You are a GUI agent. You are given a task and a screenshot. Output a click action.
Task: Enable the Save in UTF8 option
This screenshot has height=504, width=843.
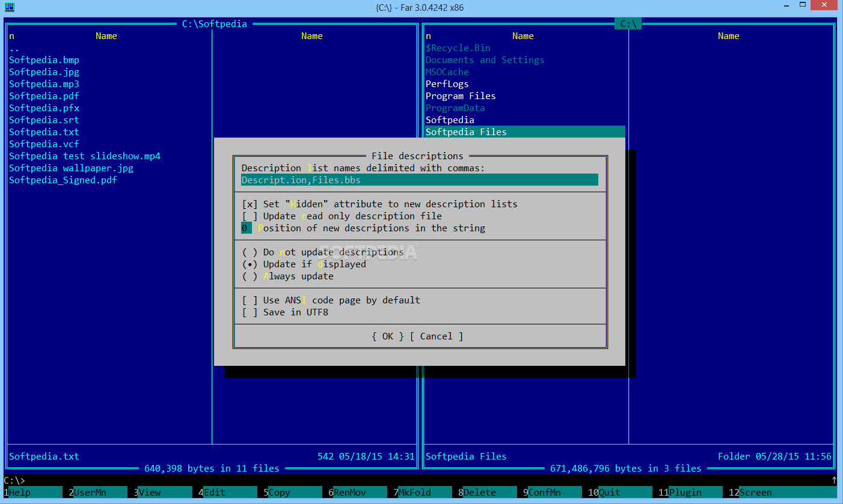(x=285, y=312)
